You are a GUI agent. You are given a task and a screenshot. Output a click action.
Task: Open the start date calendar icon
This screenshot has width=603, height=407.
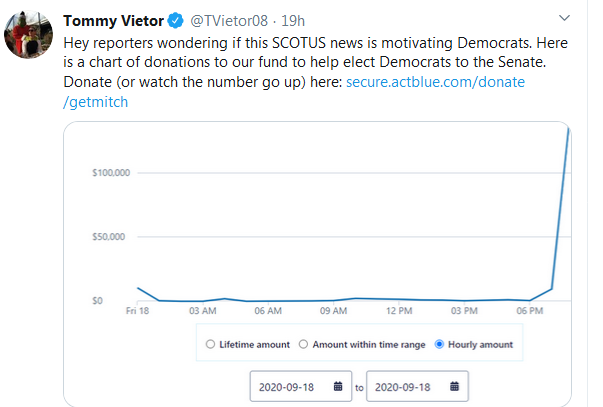(x=338, y=386)
